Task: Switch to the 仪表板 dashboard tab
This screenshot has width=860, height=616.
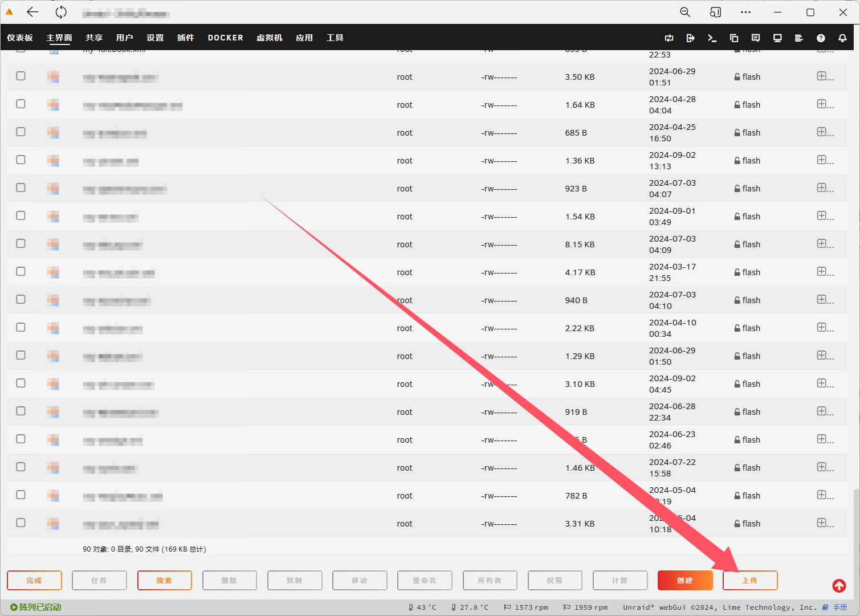Action: point(20,38)
